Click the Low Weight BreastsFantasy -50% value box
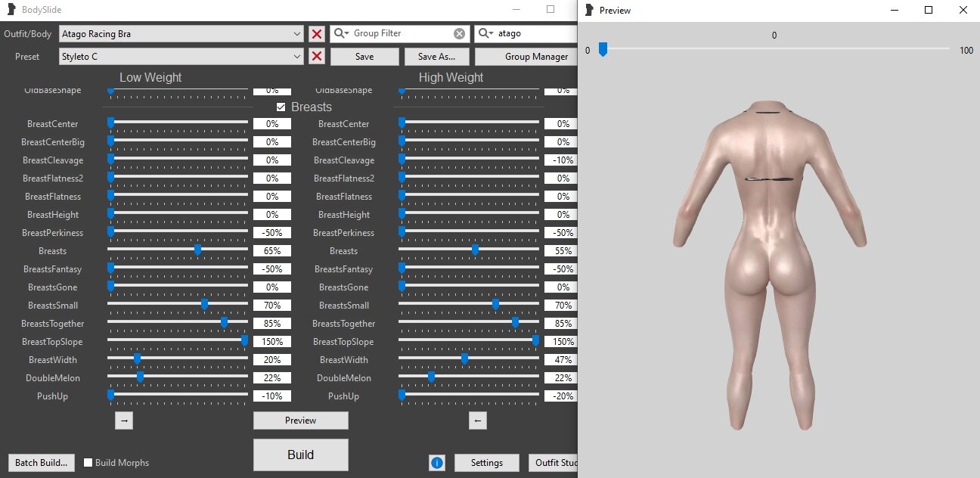Viewport: 980px width, 478px height. tap(272, 269)
